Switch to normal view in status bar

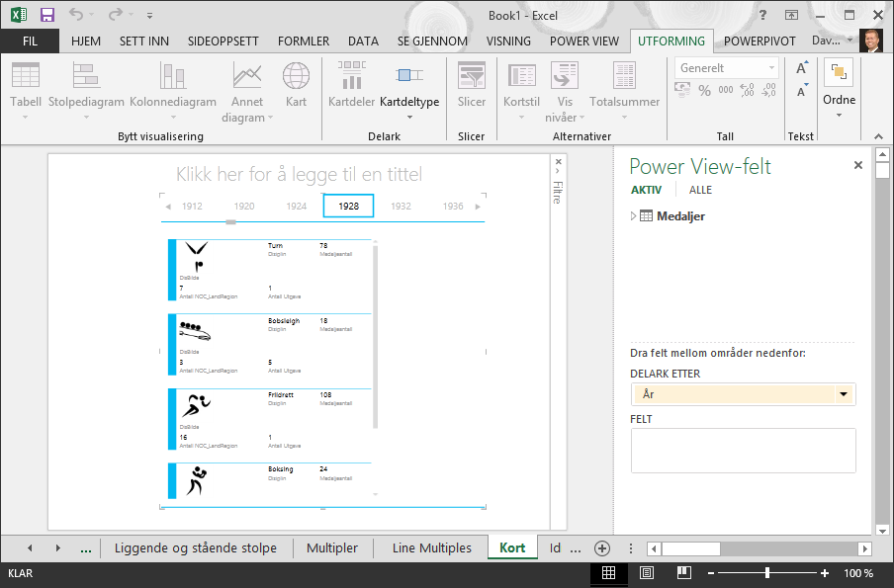(608, 573)
